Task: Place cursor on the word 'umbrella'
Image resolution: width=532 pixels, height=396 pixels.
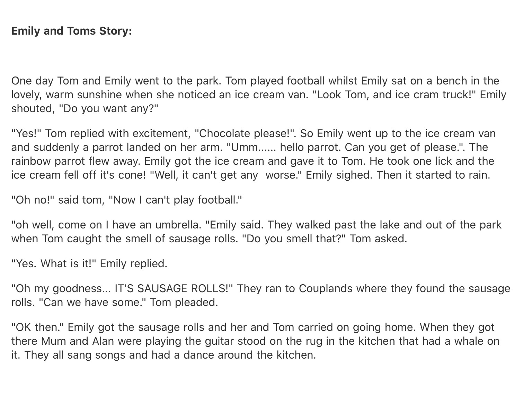Action: (x=178, y=225)
